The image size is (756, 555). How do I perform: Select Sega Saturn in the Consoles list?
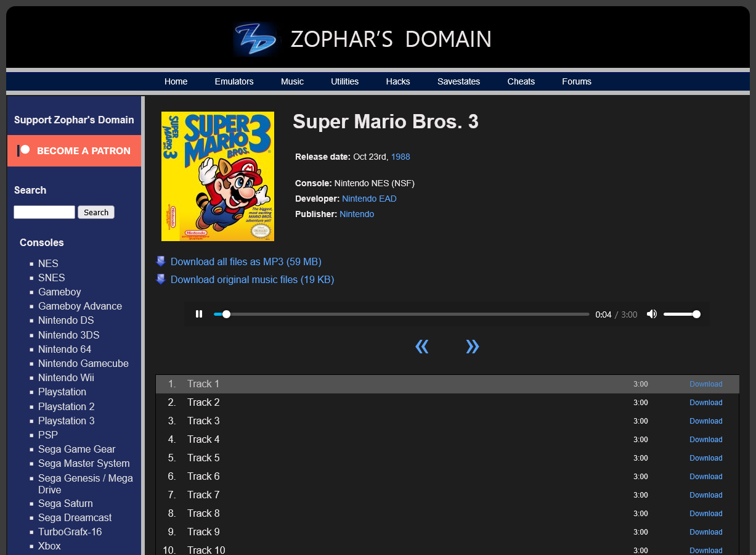[x=65, y=503]
